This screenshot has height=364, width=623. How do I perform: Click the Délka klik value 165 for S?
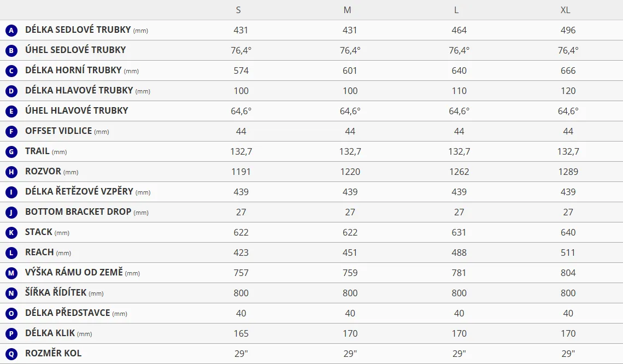(241, 333)
